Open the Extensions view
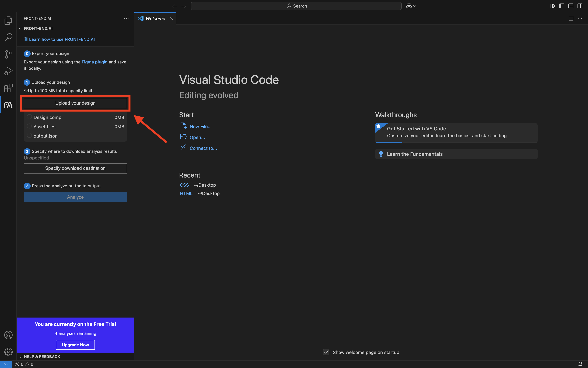This screenshot has height=368, width=588. click(x=8, y=88)
